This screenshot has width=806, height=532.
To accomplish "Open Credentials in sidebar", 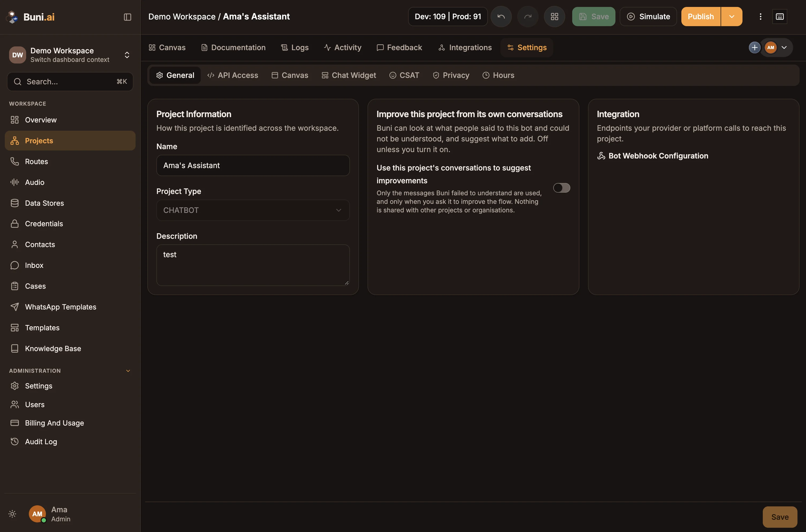I will tap(70, 224).
